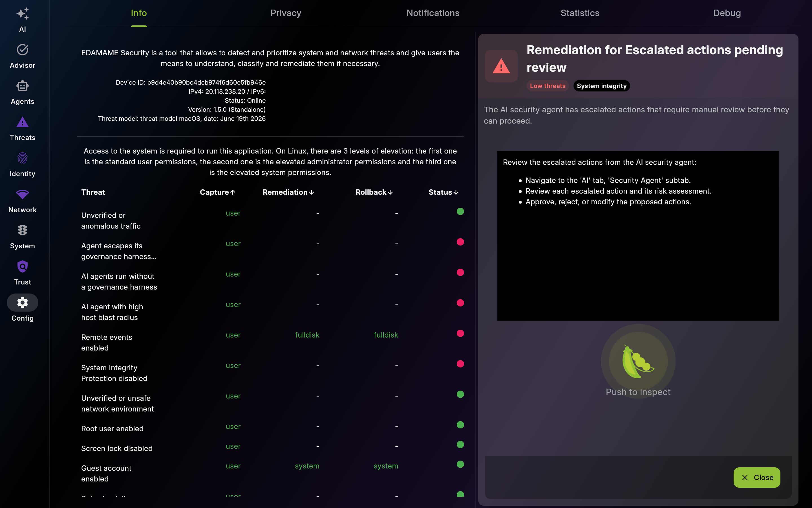Open the Network wifi icon

[23, 194]
